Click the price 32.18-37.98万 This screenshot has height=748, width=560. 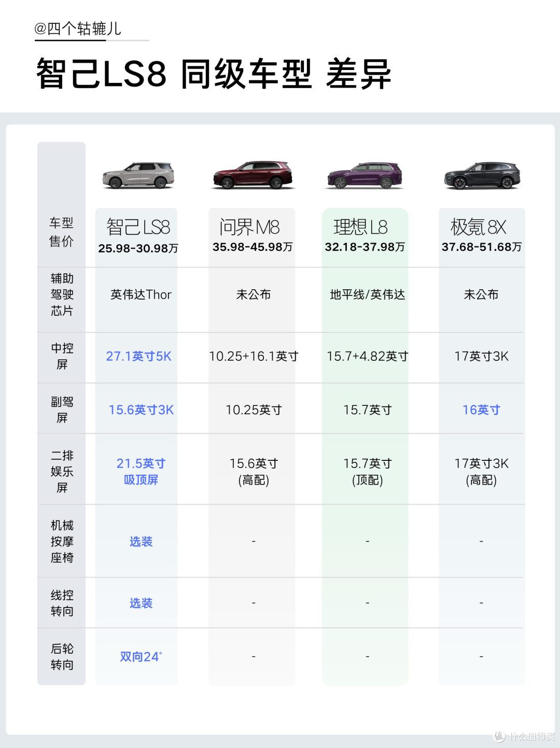[x=365, y=247]
